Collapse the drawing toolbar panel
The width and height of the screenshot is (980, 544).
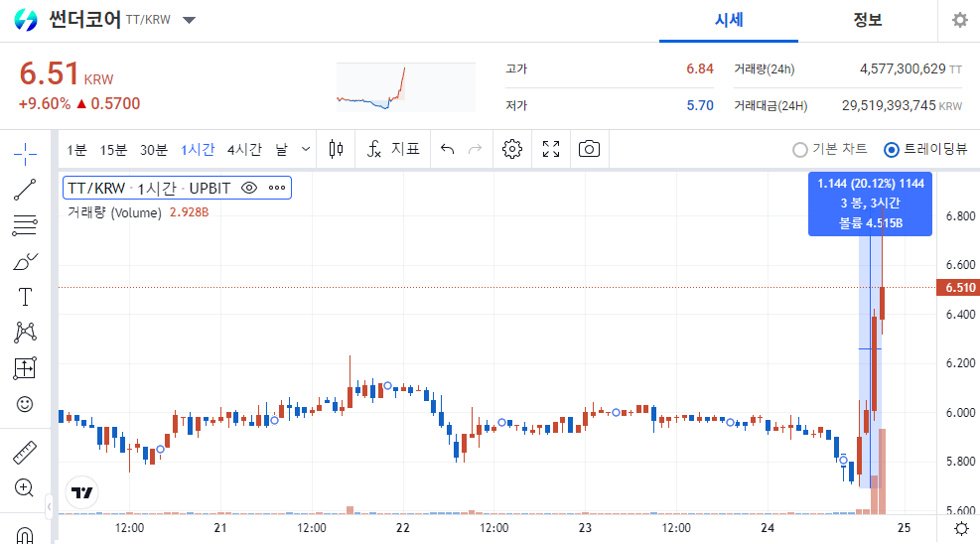(x=49, y=506)
